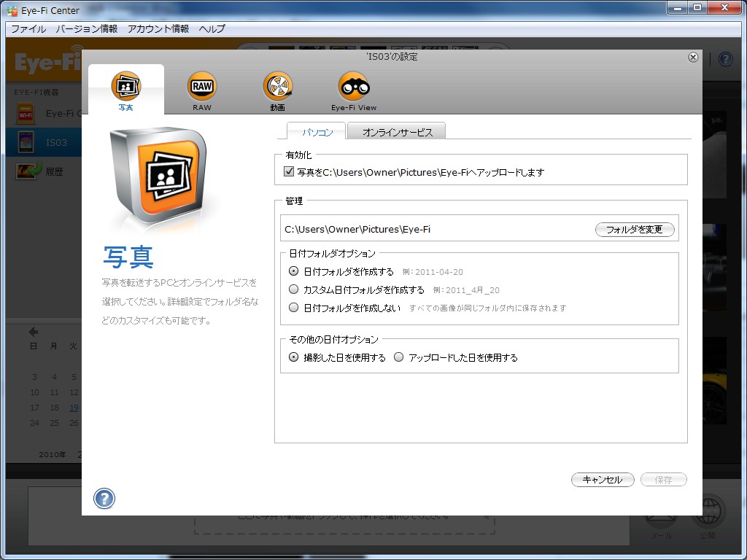The height and width of the screenshot is (560, 747).
Task: Click the キャンセル button
Action: [x=603, y=480]
